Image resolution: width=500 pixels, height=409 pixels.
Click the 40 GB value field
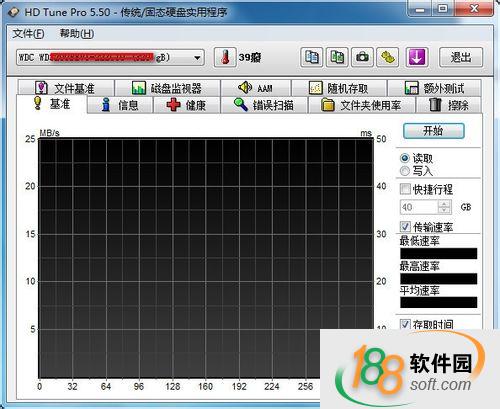point(419,207)
